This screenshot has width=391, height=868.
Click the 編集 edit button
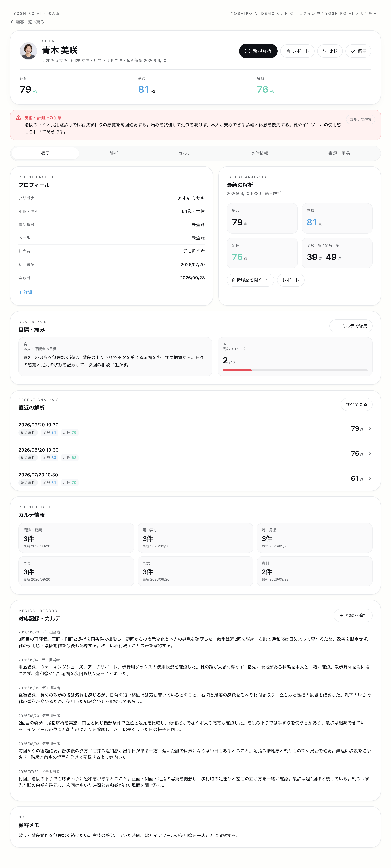tap(358, 51)
